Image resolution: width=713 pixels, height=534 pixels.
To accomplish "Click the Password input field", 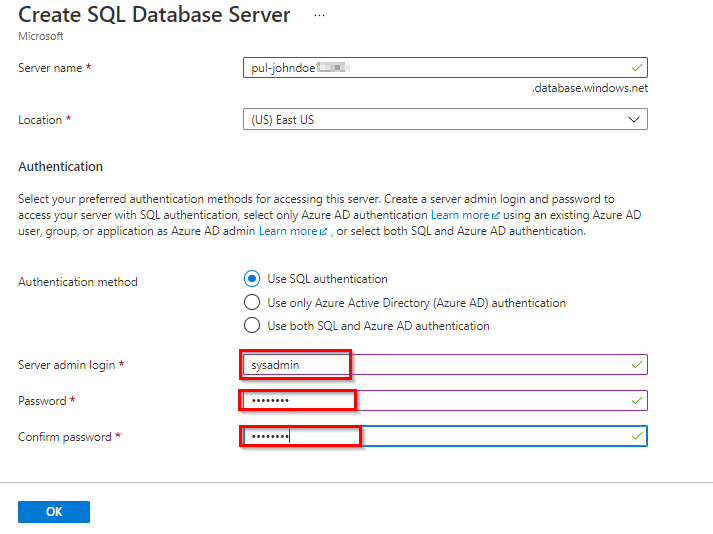I will [445, 400].
